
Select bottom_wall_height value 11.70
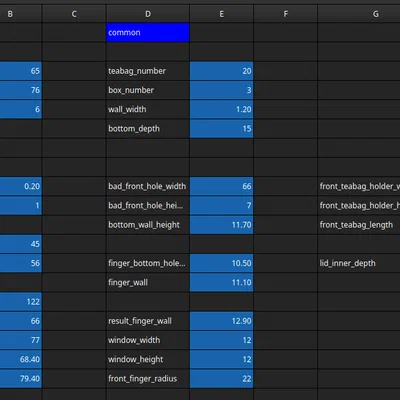click(x=221, y=225)
